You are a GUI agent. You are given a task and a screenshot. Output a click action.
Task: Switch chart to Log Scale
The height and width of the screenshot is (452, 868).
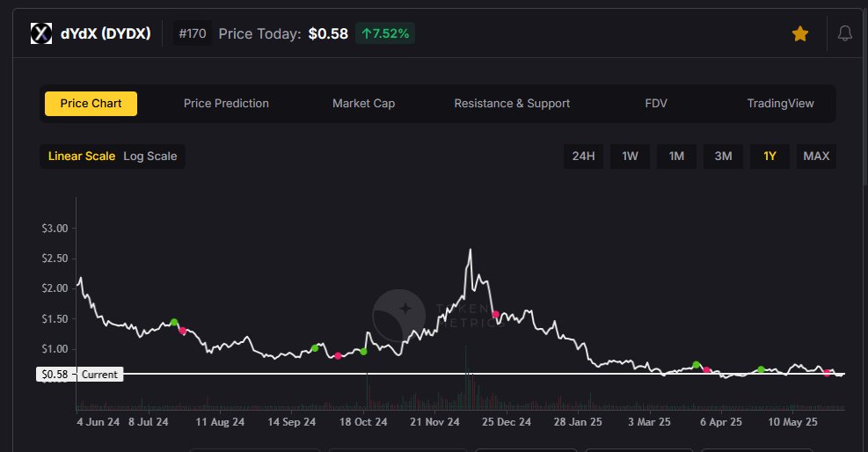[150, 156]
